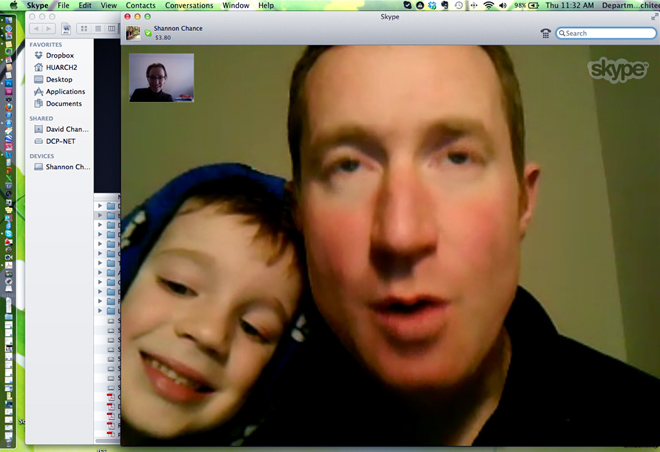Open the Conversations menu
Screen dimensions: 660x452
[188, 6]
